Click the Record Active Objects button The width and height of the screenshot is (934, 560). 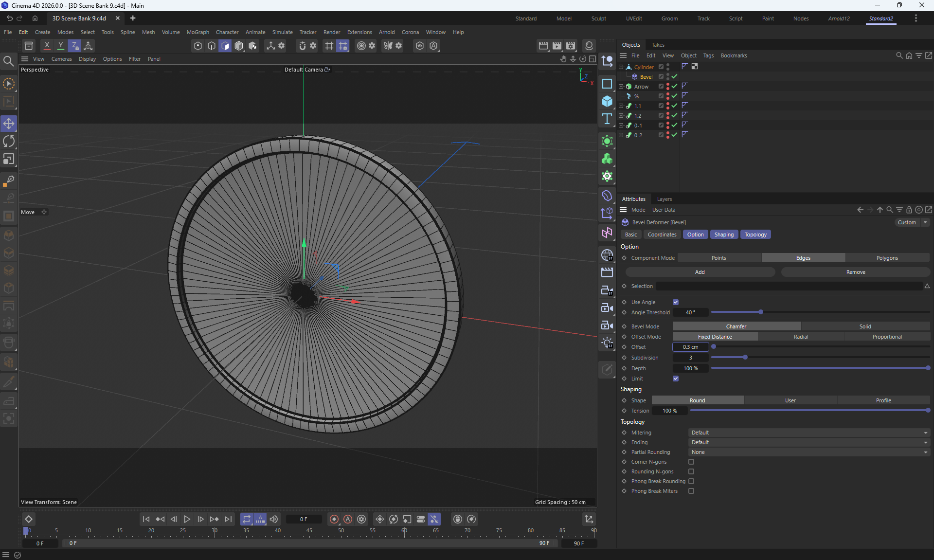pos(334,519)
